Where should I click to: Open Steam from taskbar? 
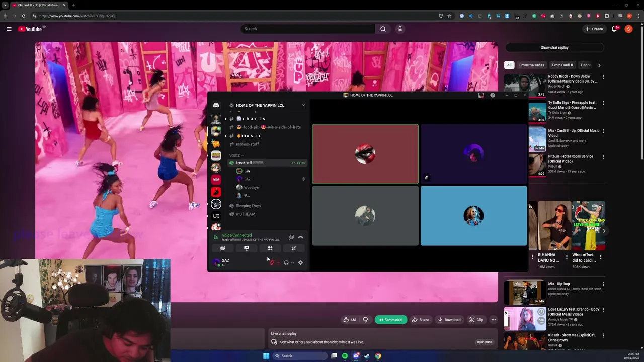(x=367, y=356)
